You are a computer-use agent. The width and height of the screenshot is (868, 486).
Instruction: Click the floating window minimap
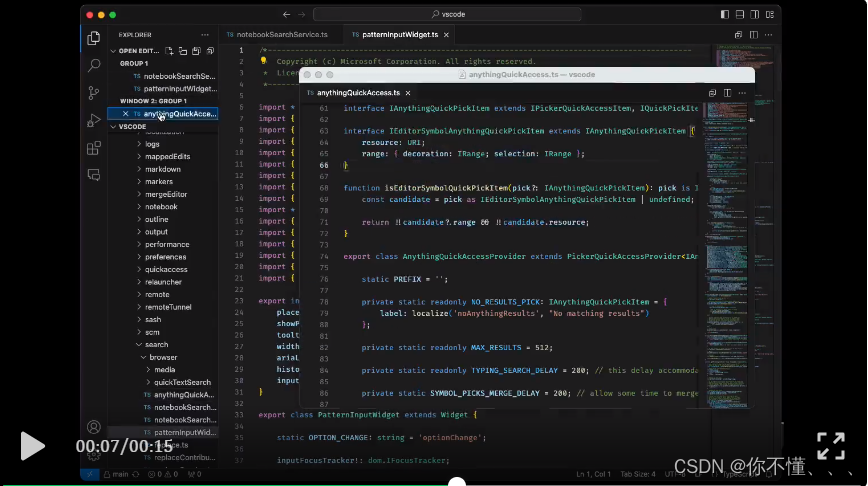point(725,255)
